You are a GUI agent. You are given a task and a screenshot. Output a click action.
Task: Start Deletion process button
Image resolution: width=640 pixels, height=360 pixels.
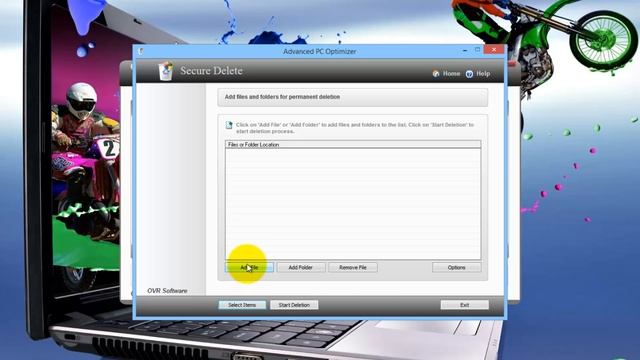click(294, 305)
